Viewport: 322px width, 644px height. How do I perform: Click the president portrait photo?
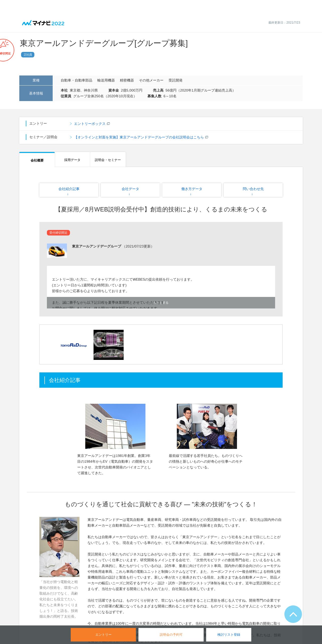pyautogui.click(x=59, y=547)
